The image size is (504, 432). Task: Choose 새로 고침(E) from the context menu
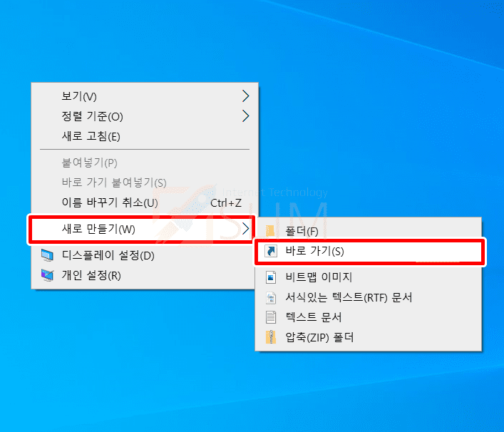145,136
